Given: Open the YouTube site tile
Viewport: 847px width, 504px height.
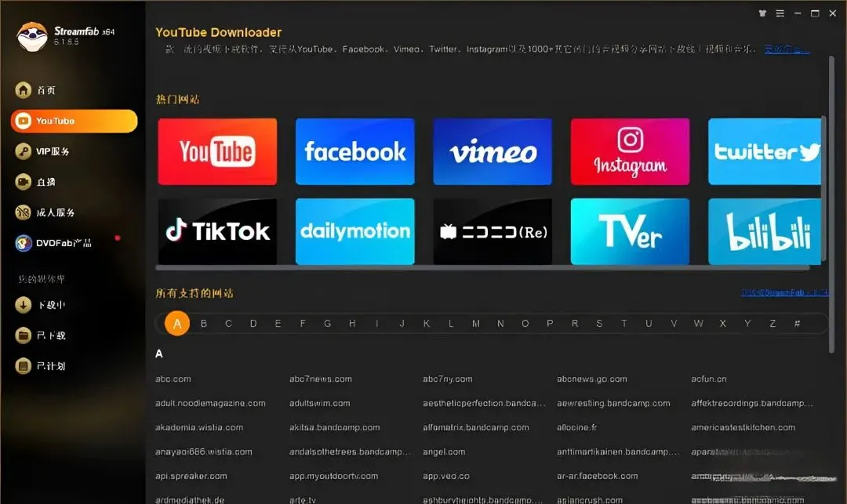Looking at the screenshot, I should click(x=217, y=151).
